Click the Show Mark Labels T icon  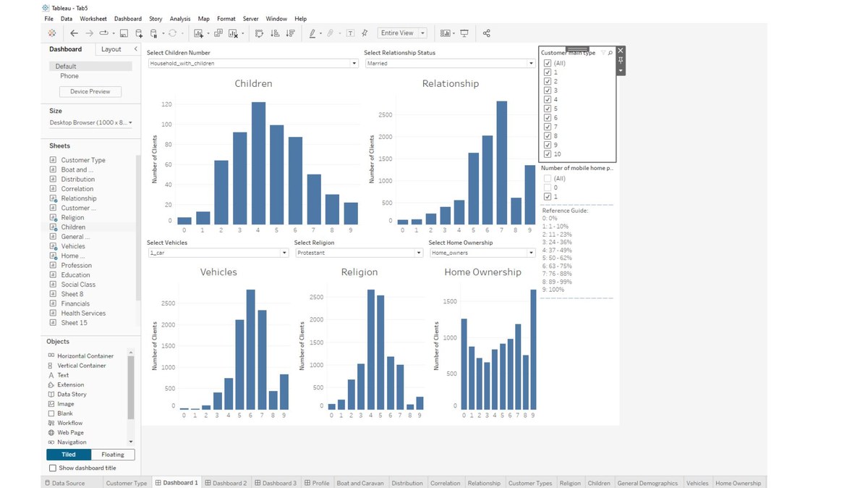[350, 33]
